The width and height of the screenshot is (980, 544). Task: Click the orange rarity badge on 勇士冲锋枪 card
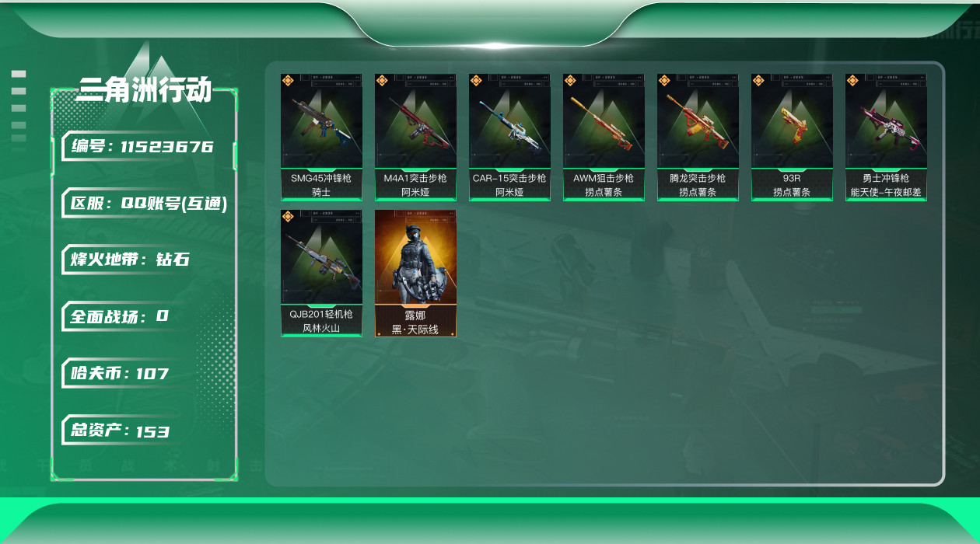click(x=852, y=80)
